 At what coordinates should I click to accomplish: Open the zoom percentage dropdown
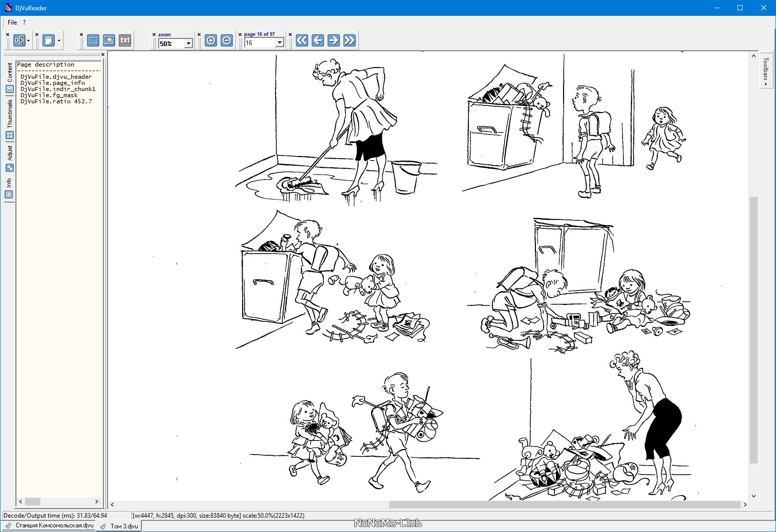188,43
